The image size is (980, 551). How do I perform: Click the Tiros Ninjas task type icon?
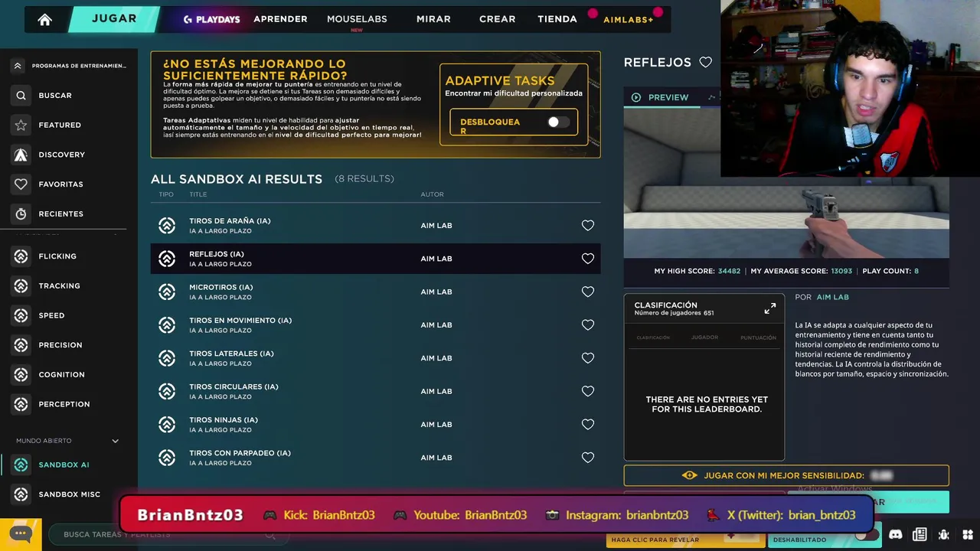click(x=167, y=424)
